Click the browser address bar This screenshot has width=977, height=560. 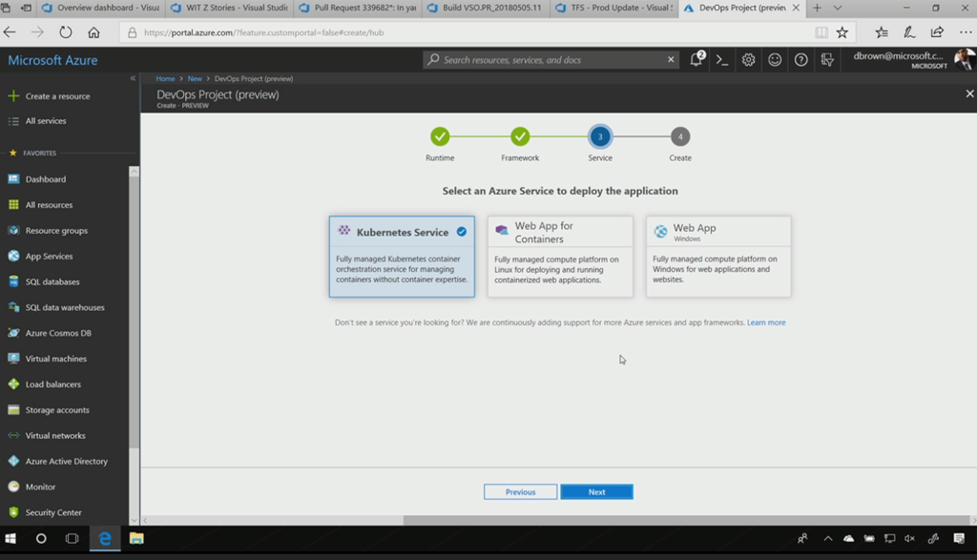468,32
